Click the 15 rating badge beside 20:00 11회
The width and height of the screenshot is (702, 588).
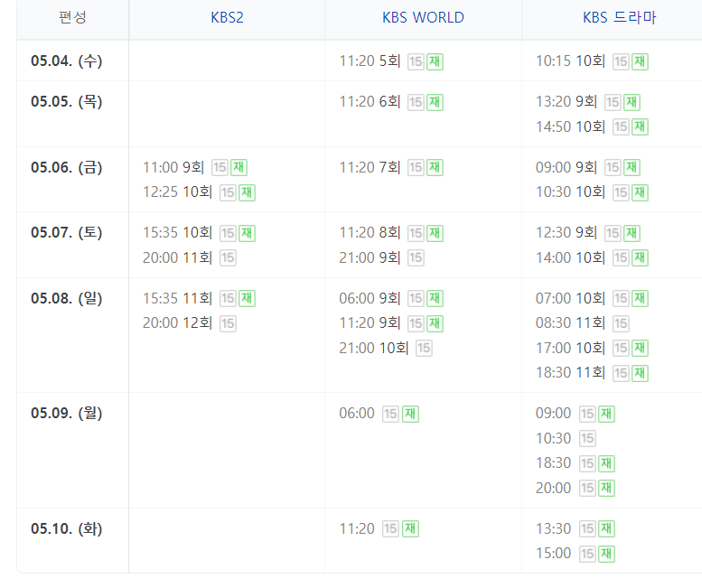tap(228, 257)
